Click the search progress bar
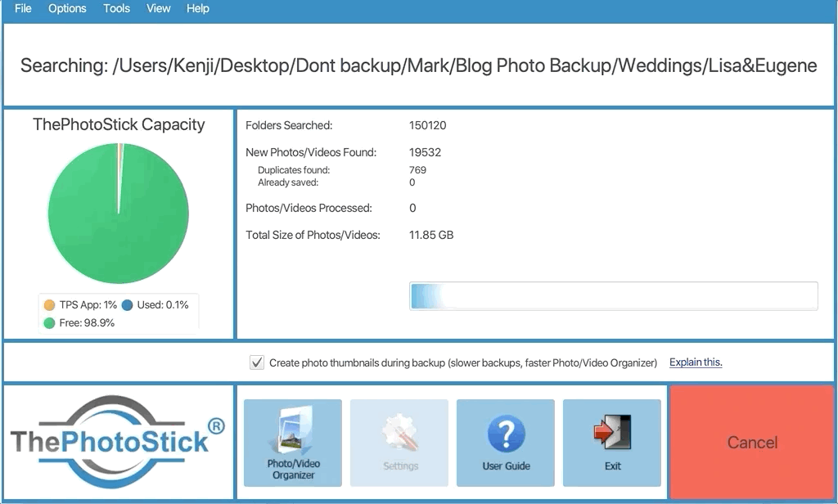 (614, 296)
